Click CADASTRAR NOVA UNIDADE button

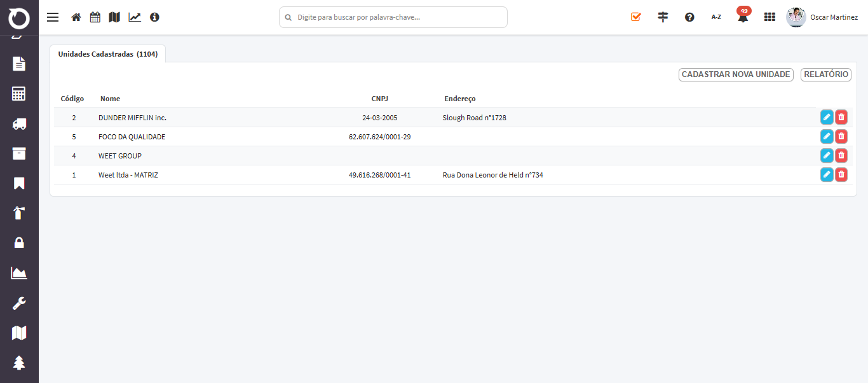(x=736, y=74)
